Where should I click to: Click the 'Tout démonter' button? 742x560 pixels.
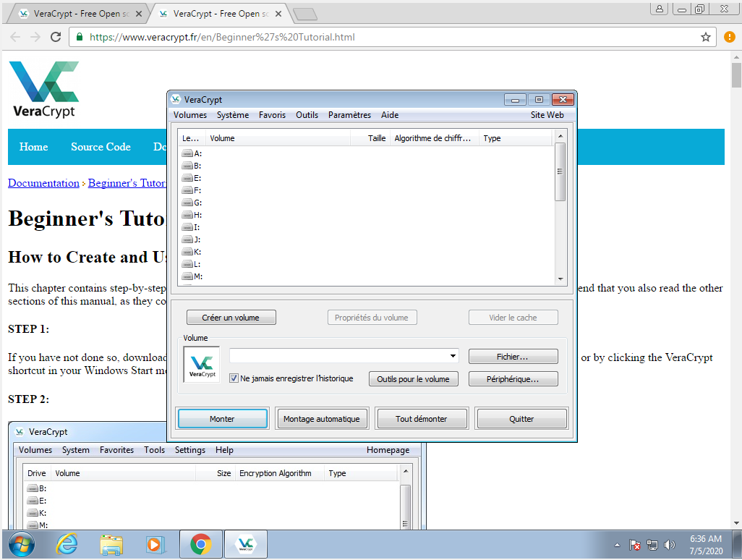coord(421,419)
